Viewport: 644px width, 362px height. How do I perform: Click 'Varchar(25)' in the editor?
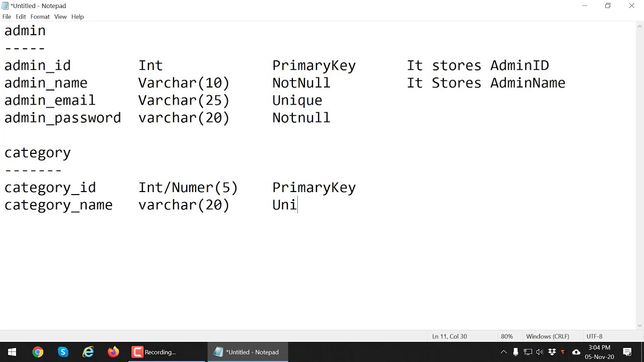click(184, 101)
